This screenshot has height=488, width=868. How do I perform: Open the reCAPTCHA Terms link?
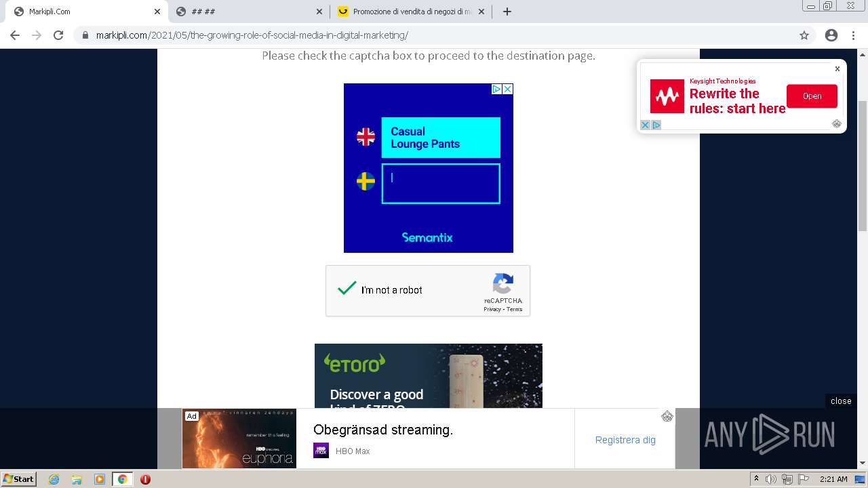click(515, 309)
